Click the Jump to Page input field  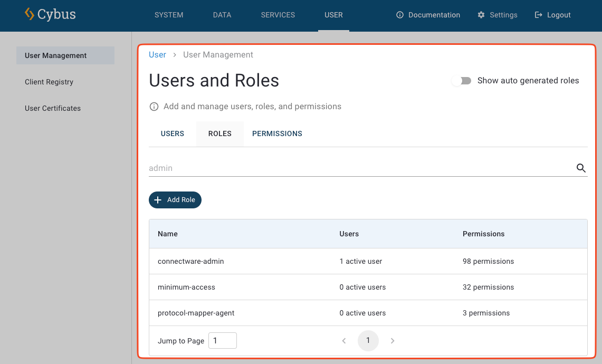222,340
